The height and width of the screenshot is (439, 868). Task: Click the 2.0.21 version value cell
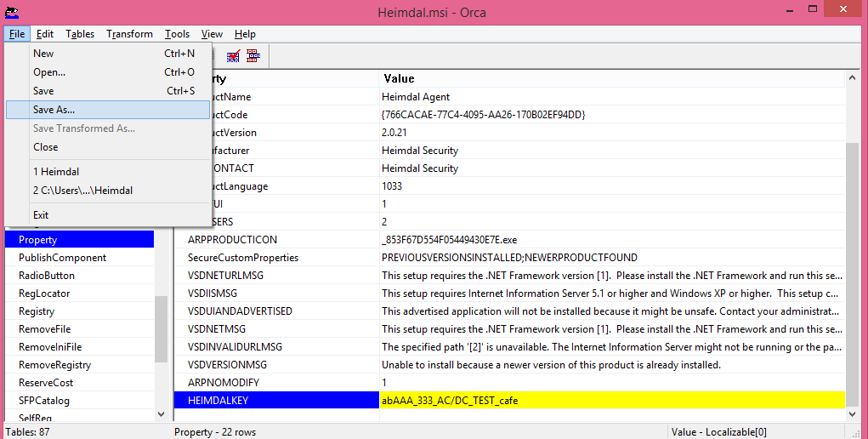[612, 133]
